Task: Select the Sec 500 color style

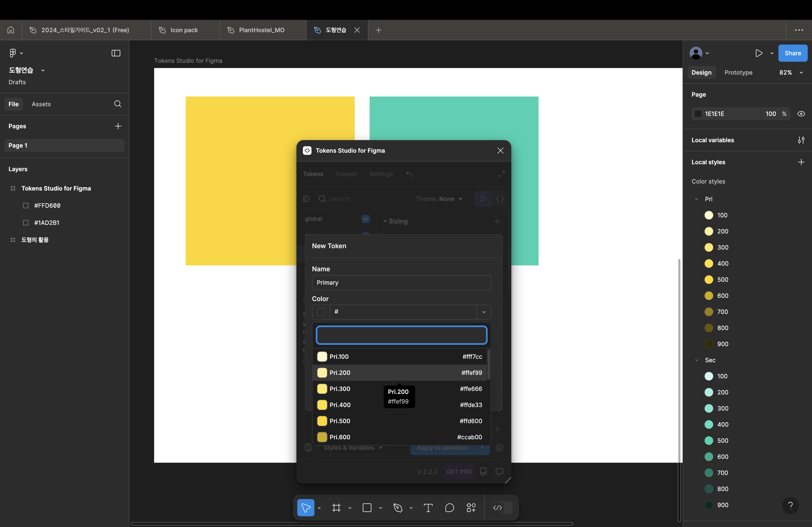Action: point(722,441)
